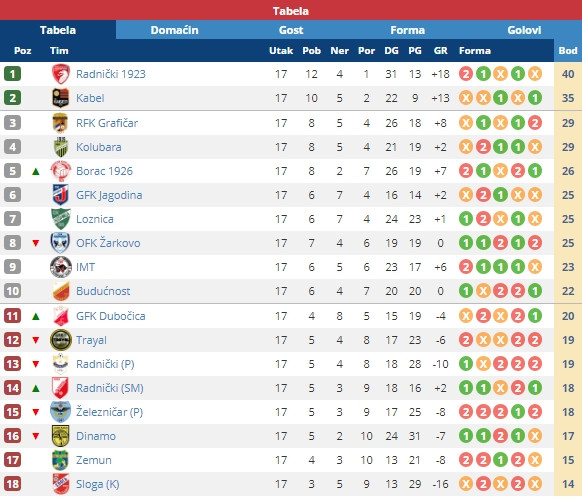This screenshot has width=582, height=498.
Task: Click the Zemun team logo
Action: tap(60, 460)
